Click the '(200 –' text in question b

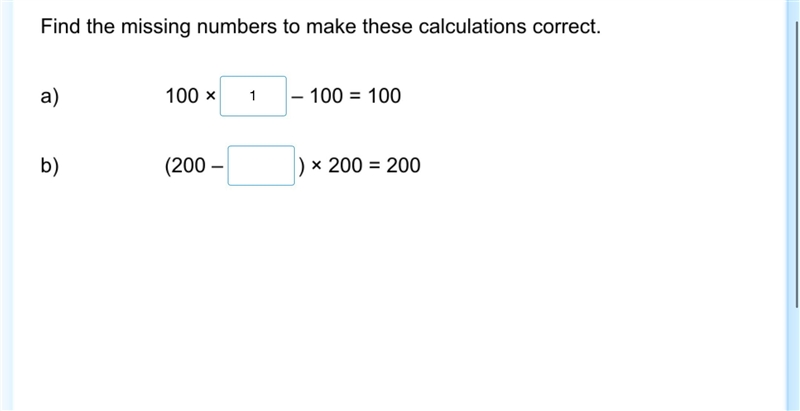[194, 166]
